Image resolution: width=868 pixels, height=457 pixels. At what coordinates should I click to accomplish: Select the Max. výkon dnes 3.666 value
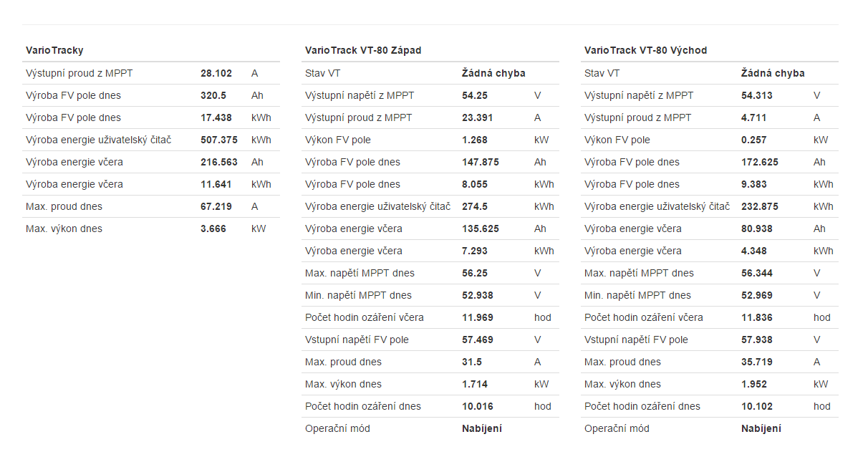[x=213, y=228]
